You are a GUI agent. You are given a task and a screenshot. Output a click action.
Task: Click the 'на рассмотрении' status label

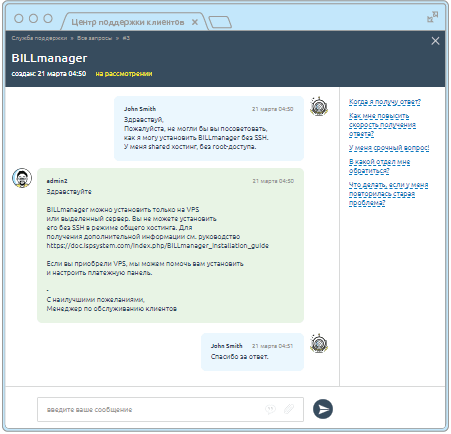pos(124,74)
